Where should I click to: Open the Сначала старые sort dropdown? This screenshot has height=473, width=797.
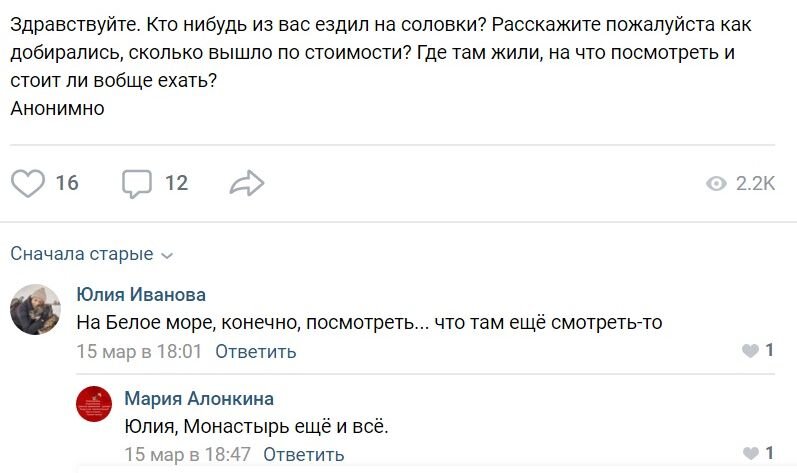tap(91, 254)
